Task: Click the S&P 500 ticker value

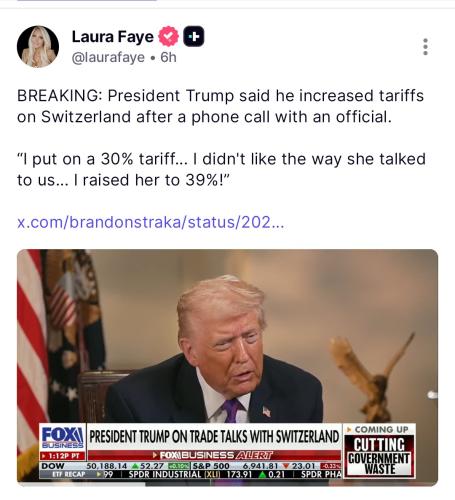Action: point(260,466)
